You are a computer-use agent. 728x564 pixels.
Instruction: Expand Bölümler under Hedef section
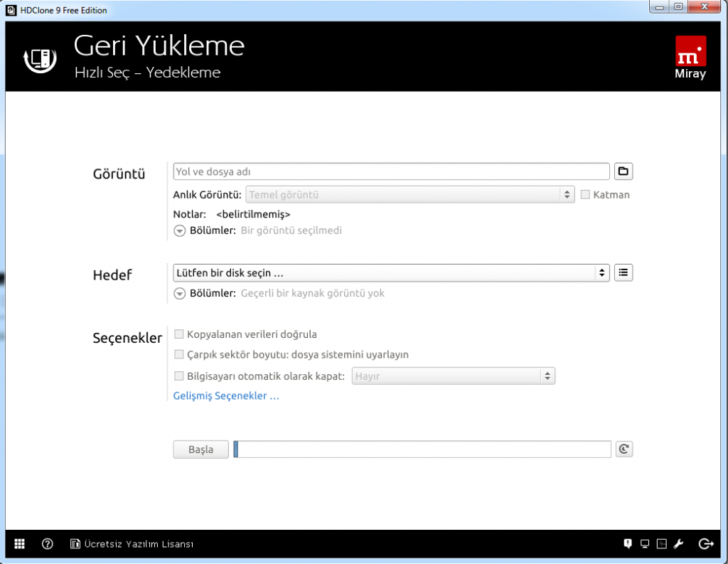[180, 294]
